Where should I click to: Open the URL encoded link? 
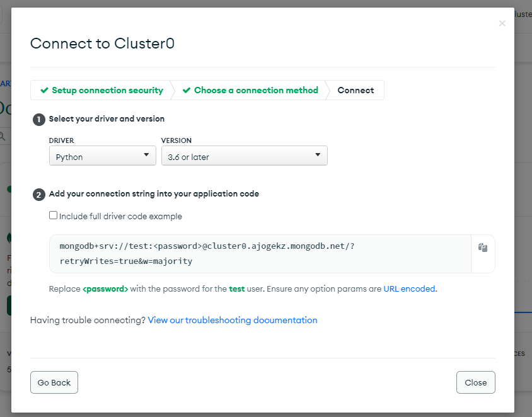pyautogui.click(x=409, y=289)
